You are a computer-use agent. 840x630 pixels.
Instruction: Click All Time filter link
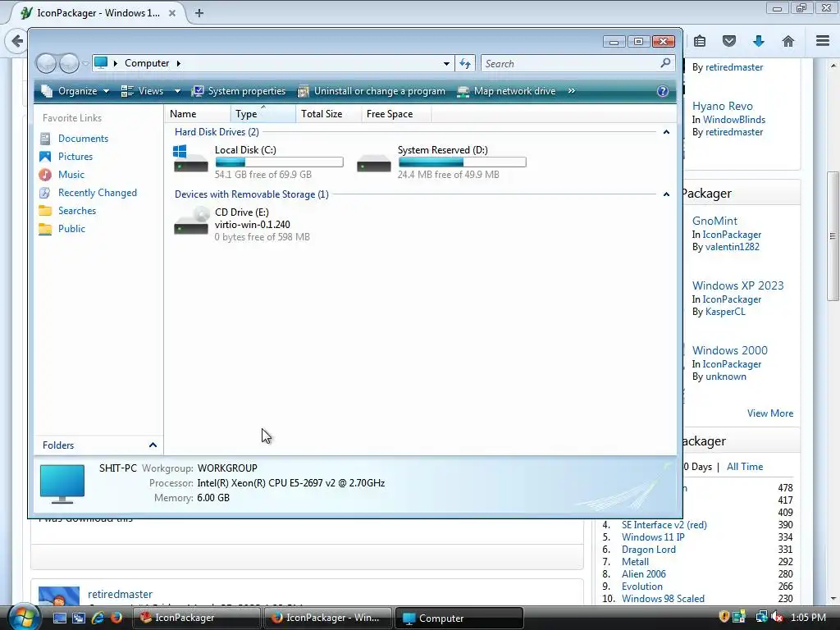745,467
